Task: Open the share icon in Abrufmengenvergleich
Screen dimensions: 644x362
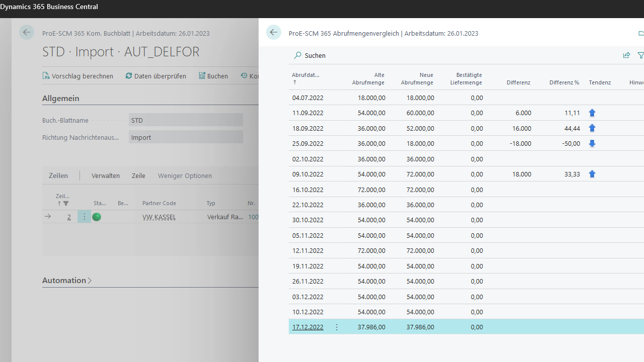Action: (626, 55)
